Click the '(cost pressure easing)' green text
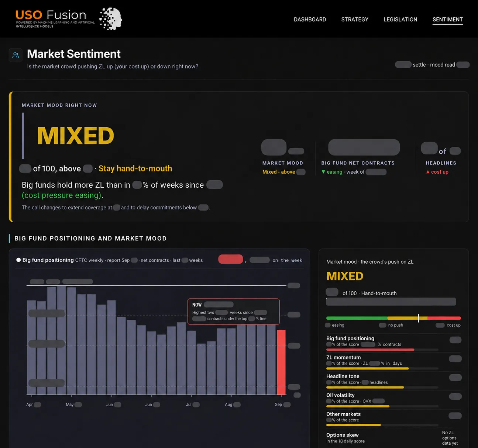 point(62,195)
